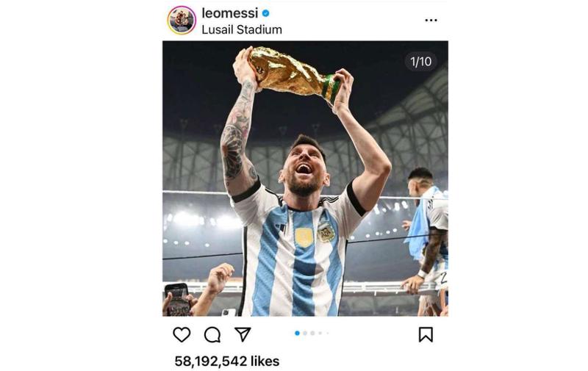The height and width of the screenshot is (371, 588).
Task: Click the blue verified badge
Action: tap(265, 13)
